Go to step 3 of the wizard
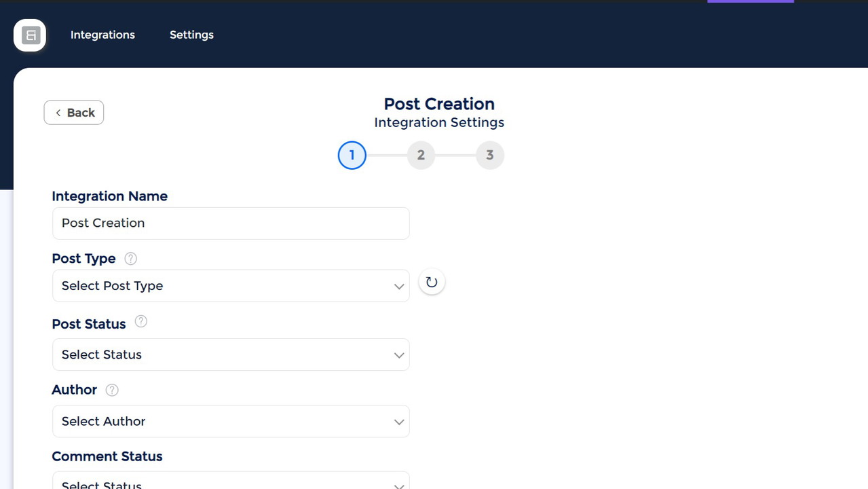 tap(489, 156)
